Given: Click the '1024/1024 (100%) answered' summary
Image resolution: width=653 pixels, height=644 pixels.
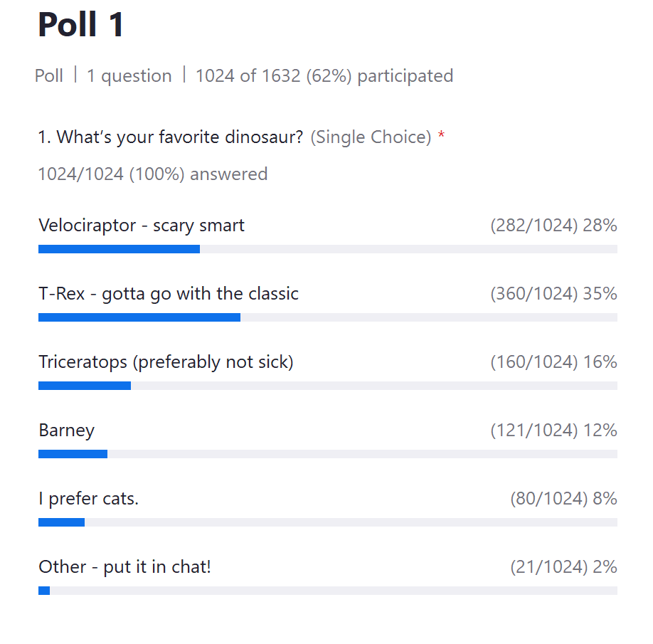Looking at the screenshot, I should point(152,174).
